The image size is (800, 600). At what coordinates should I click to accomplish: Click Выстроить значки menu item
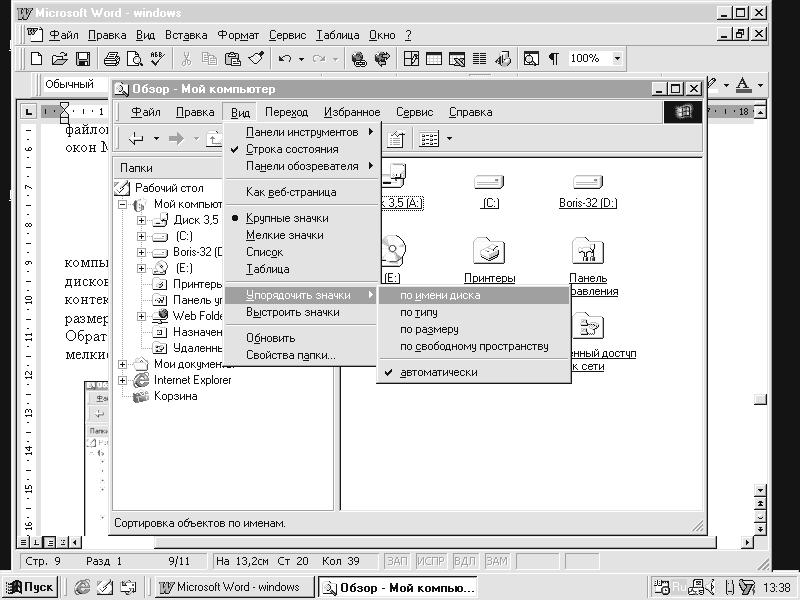[302, 312]
